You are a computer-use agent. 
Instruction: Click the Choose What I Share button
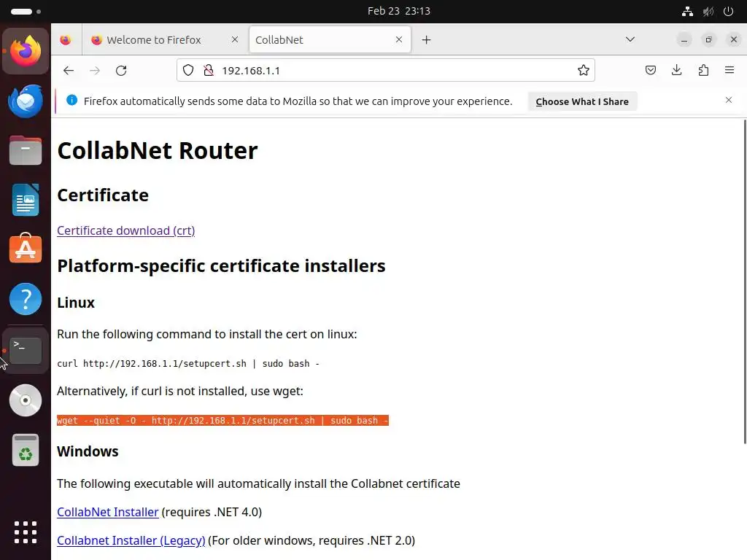click(582, 101)
